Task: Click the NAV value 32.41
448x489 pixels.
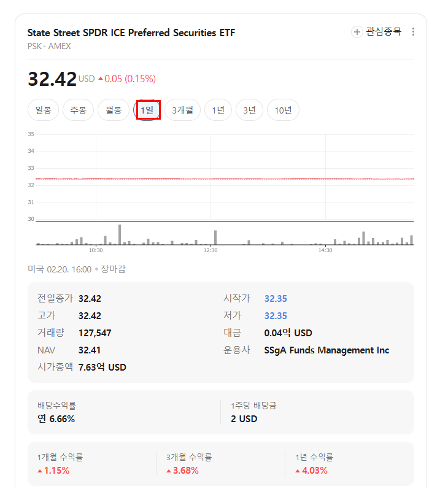Action: click(x=90, y=350)
